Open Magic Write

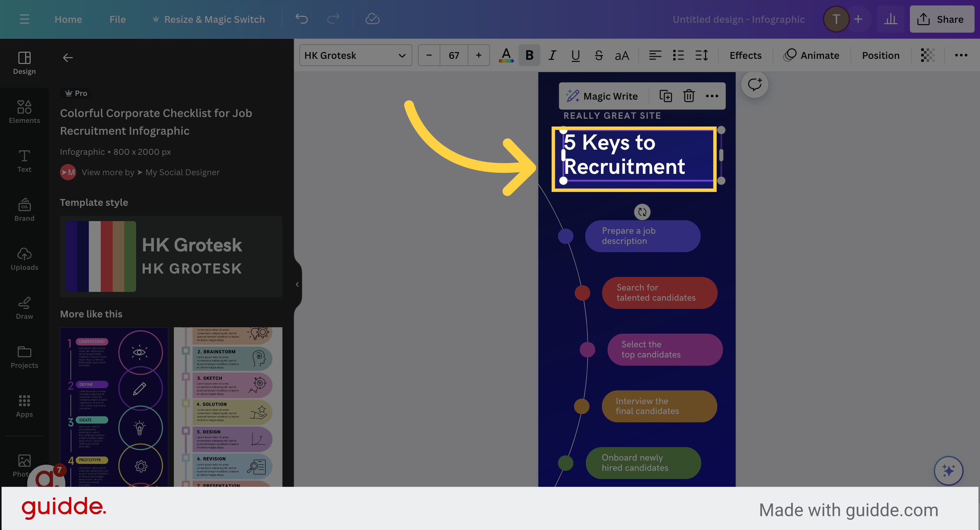[602, 96]
